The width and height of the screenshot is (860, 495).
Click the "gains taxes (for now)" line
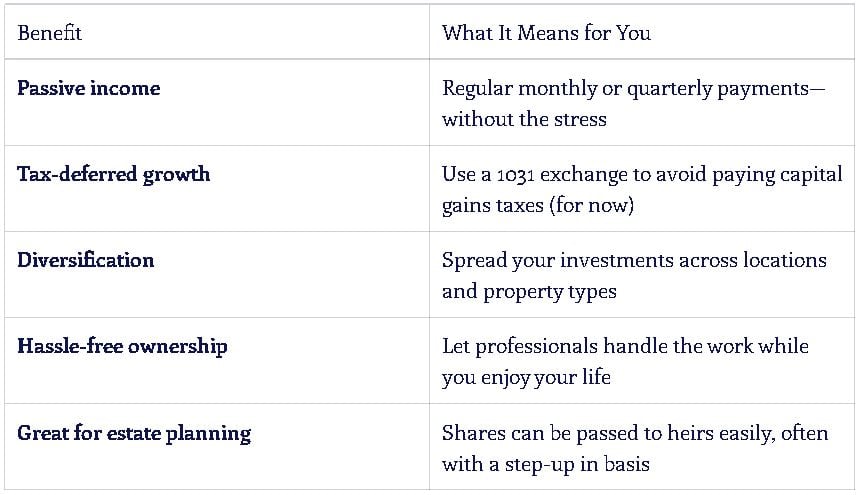click(537, 206)
